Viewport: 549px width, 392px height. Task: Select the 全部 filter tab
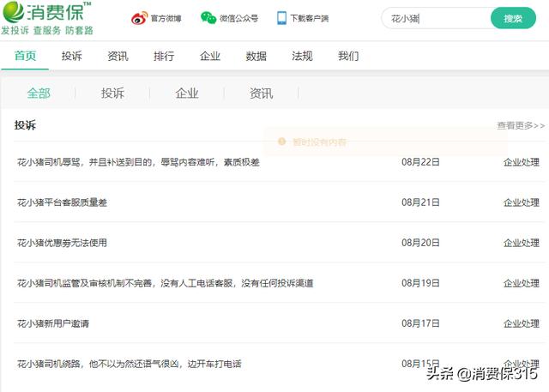coord(39,93)
